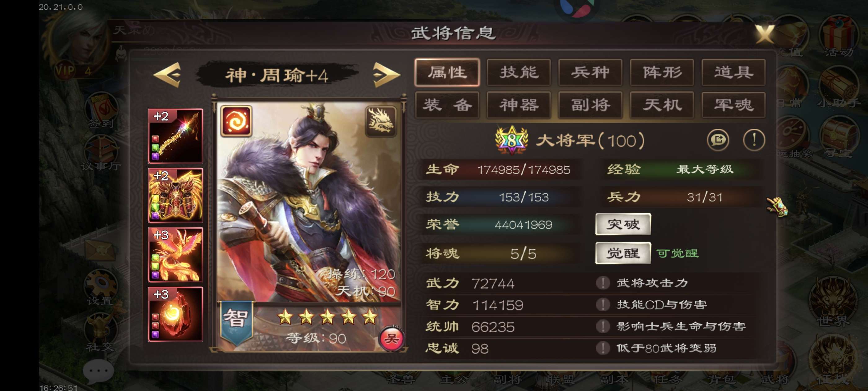Viewport: 868px width, 391px height.
Task: Select the +2 weapon equipment slot
Action: pos(175,136)
